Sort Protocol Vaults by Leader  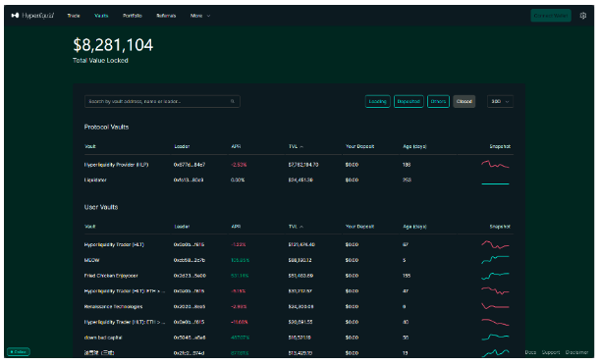coord(182,146)
